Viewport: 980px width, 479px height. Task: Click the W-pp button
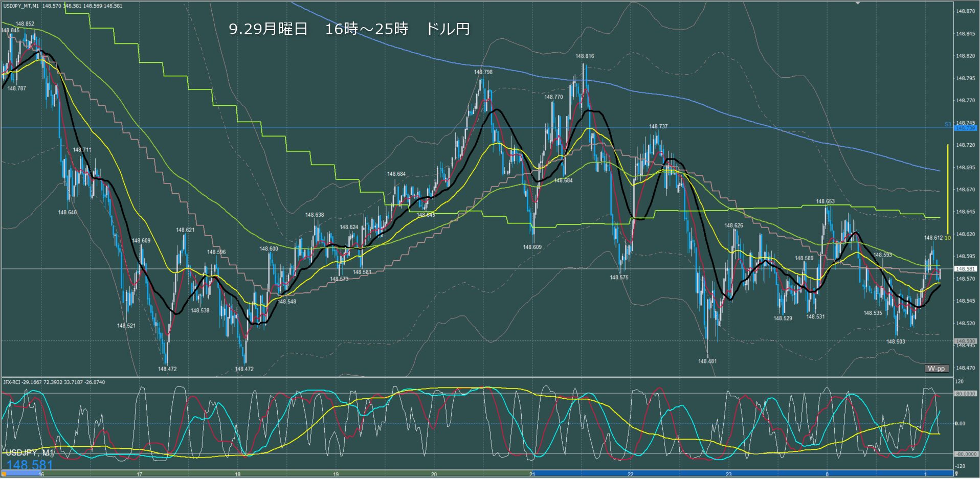tap(937, 369)
